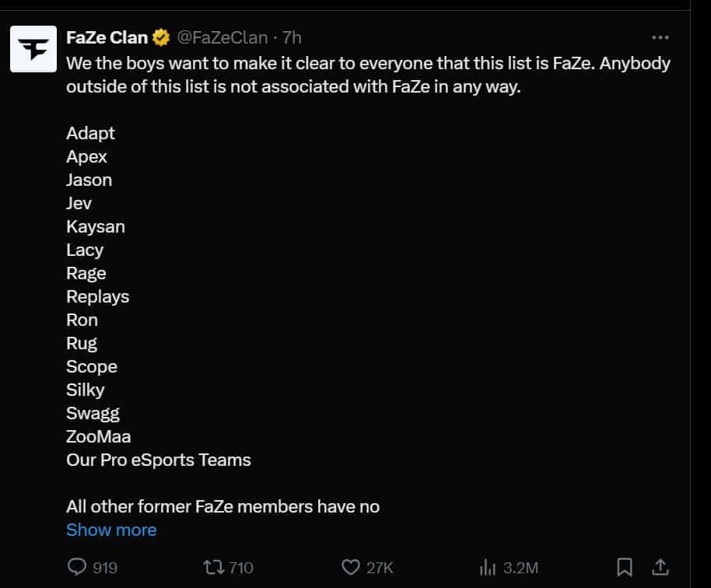711x588 pixels.
Task: Click the 27K like count
Action: 380,567
